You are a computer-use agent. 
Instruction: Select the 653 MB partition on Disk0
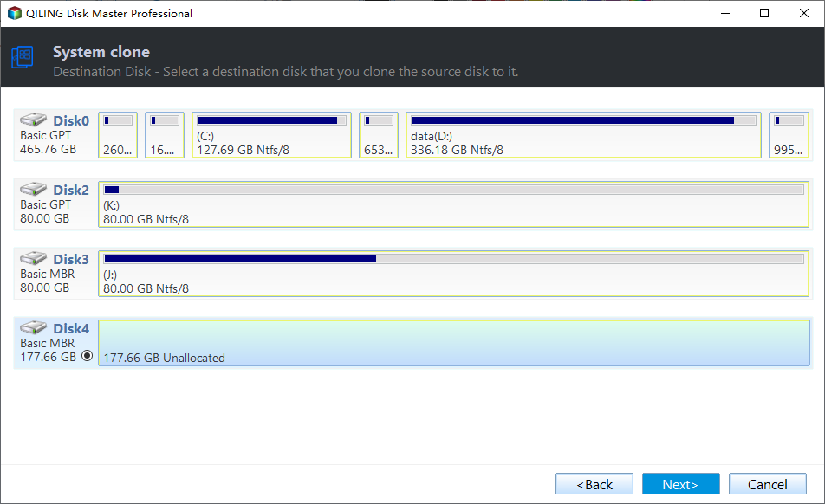click(379, 134)
